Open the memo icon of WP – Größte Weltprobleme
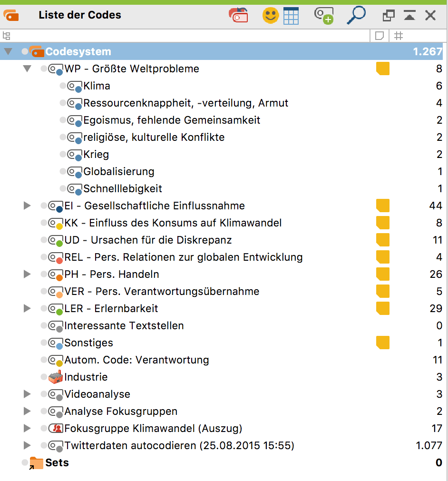448x481 pixels. point(383,69)
